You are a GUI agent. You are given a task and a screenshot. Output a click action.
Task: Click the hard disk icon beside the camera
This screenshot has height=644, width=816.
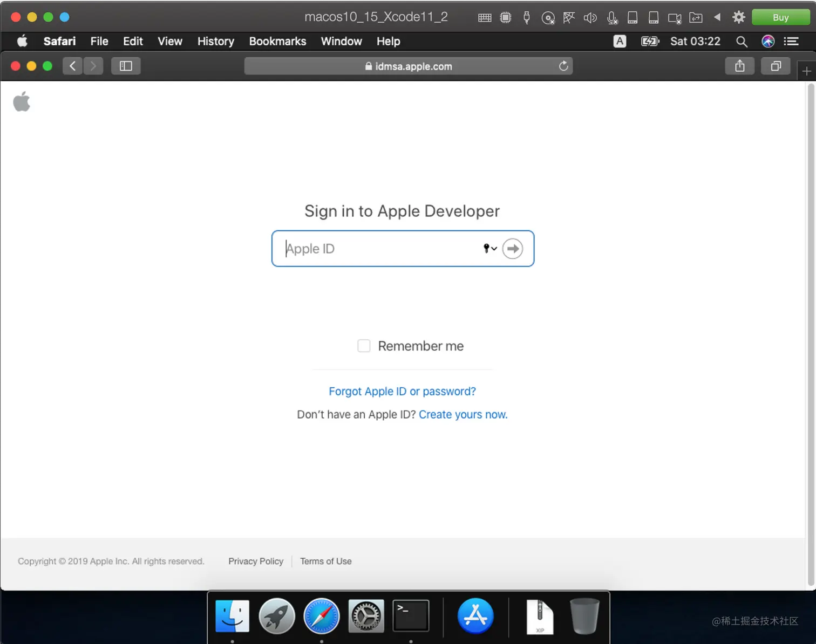coord(654,17)
